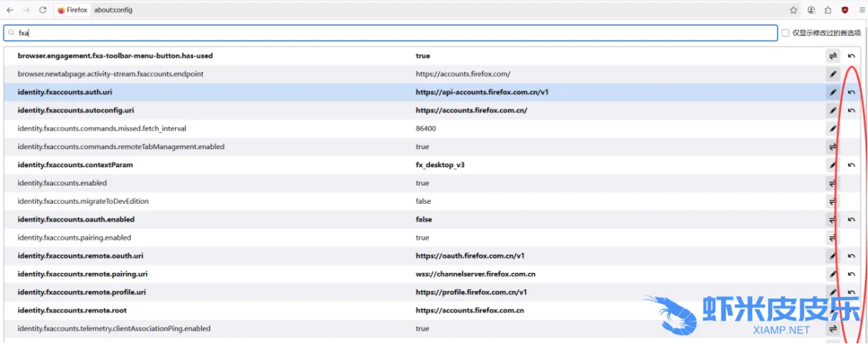Select the identity.fxaccounts.migrateToDevEdition name
This screenshot has width=868, height=344.
click(x=83, y=201)
